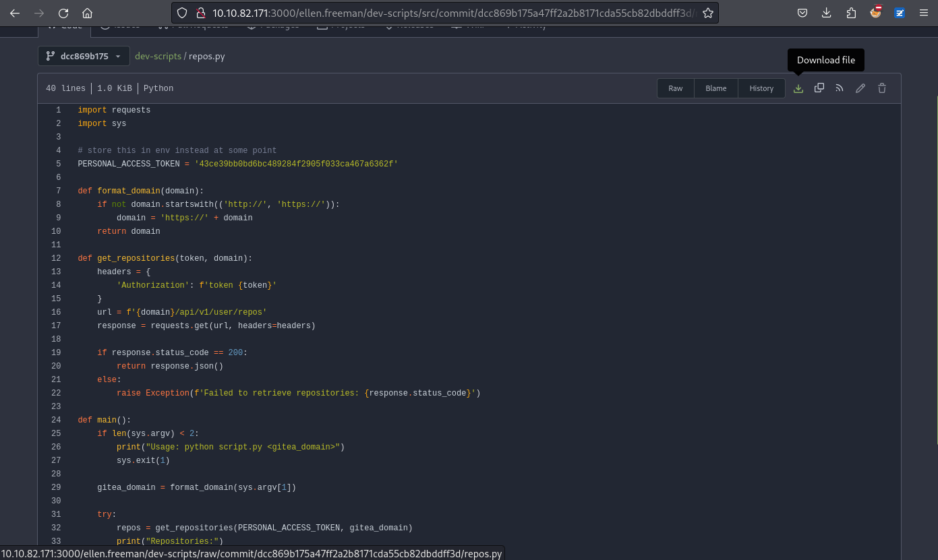Open the file History

tap(761, 88)
